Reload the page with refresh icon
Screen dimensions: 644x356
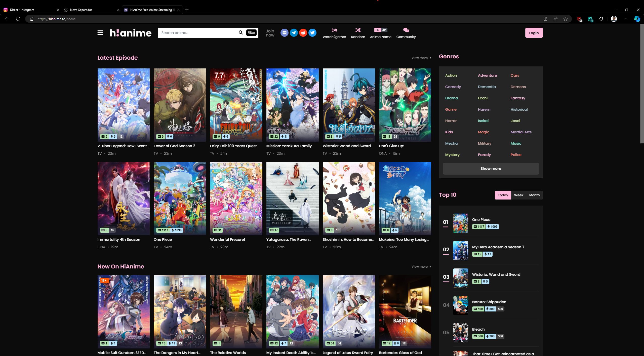(18, 19)
